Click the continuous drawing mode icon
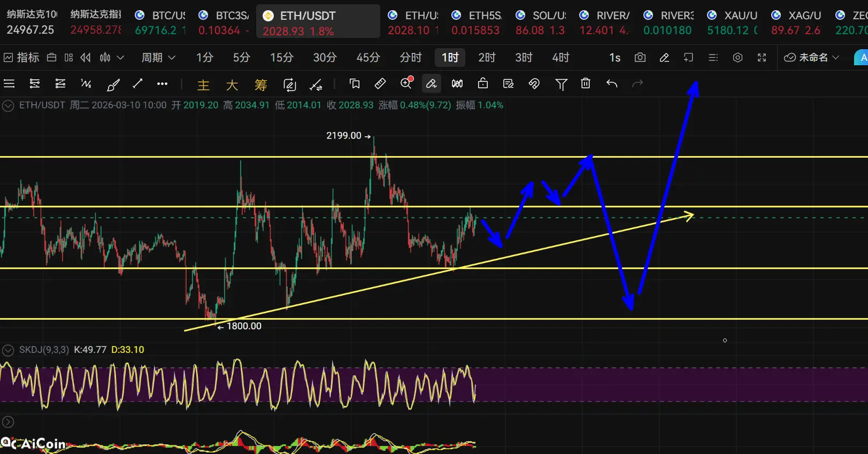Viewport: 868px width, 454px height. click(289, 84)
